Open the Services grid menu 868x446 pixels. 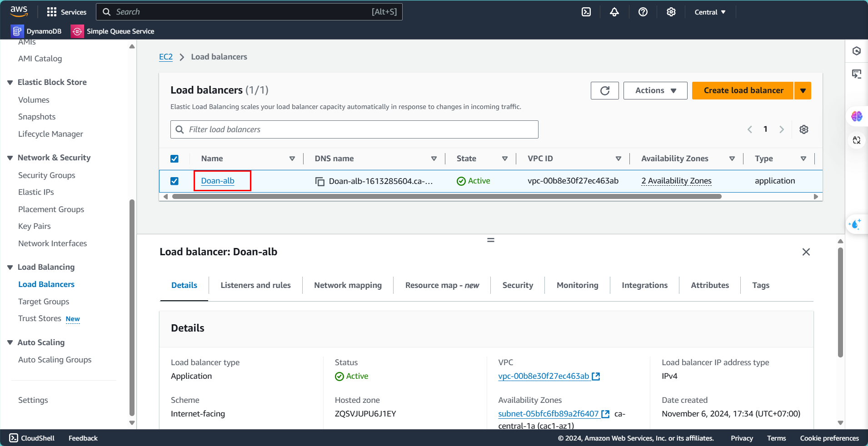pyautogui.click(x=66, y=12)
